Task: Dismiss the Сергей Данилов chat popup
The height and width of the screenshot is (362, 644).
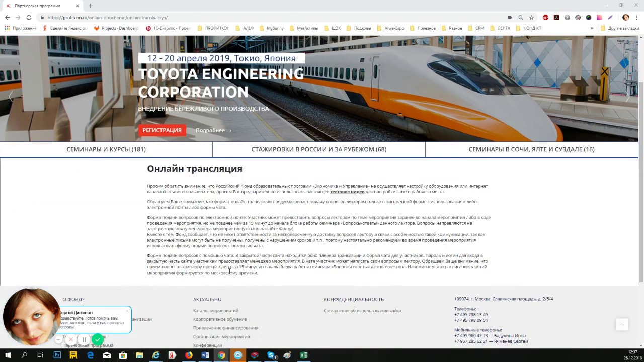Action: [127, 311]
